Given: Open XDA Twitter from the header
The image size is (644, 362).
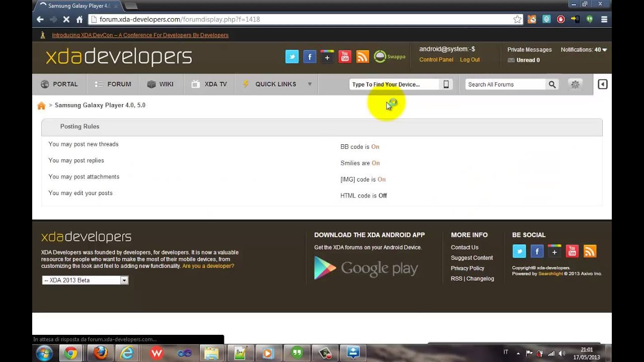Looking at the screenshot, I should (292, 57).
